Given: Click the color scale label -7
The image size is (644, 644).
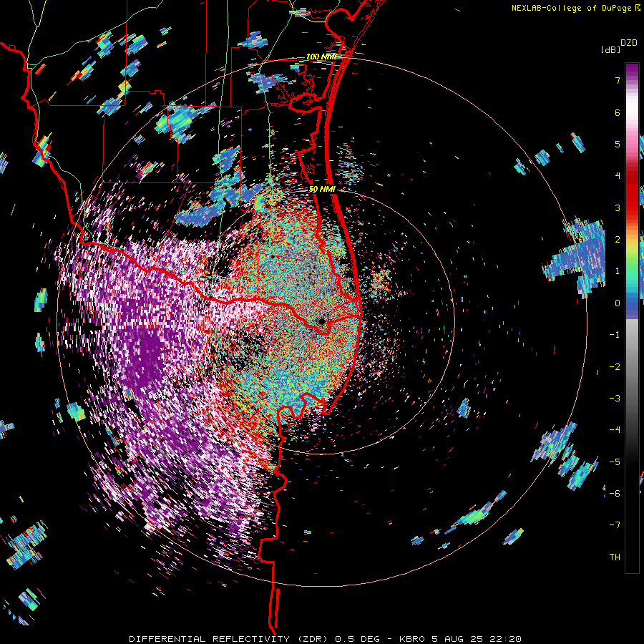Looking at the screenshot, I should (x=615, y=525).
